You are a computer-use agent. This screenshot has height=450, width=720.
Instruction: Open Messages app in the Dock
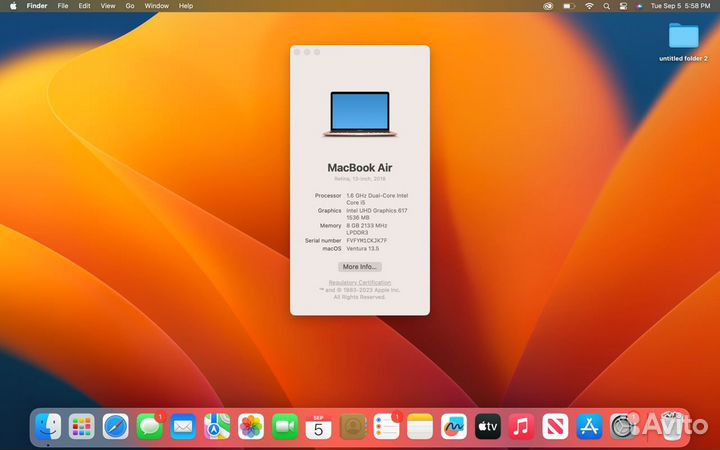coord(149,427)
